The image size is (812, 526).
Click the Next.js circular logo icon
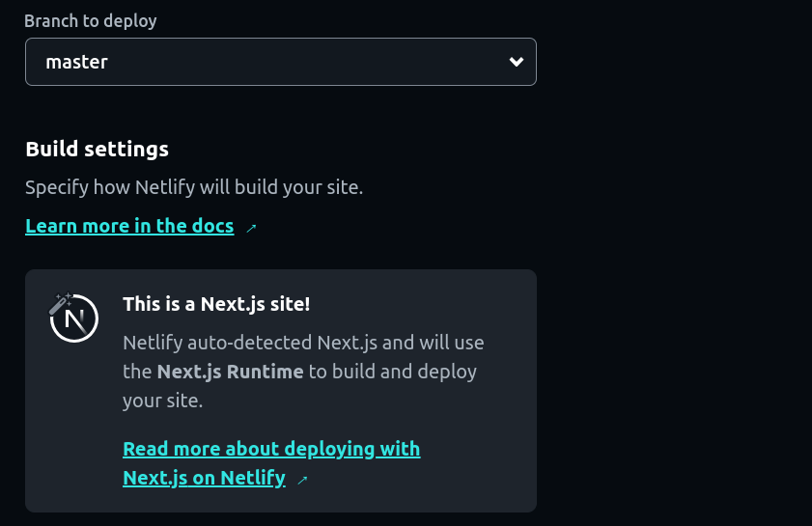click(x=74, y=318)
